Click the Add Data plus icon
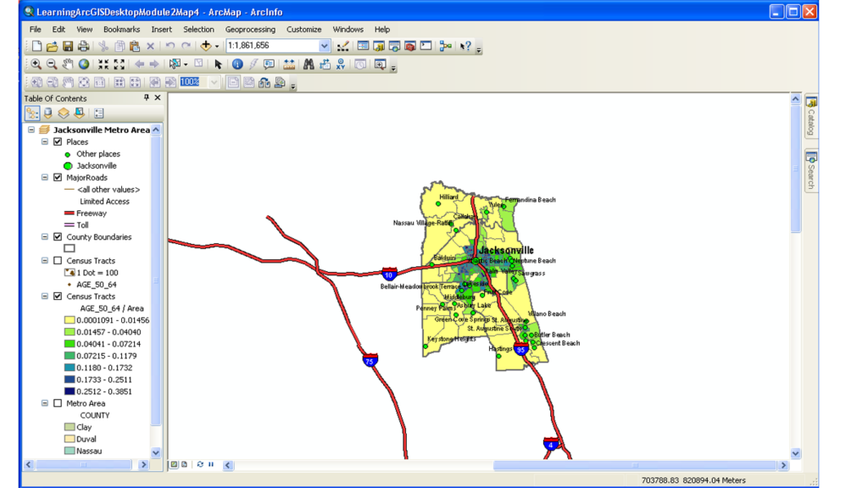The height and width of the screenshot is (488, 868). pyautogui.click(x=206, y=46)
